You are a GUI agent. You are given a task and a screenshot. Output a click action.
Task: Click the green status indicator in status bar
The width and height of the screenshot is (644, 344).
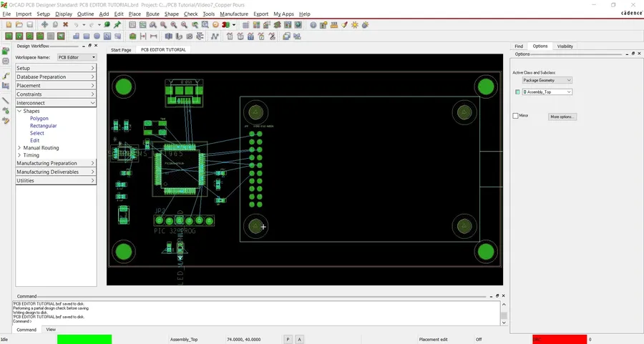pyautogui.click(x=84, y=340)
